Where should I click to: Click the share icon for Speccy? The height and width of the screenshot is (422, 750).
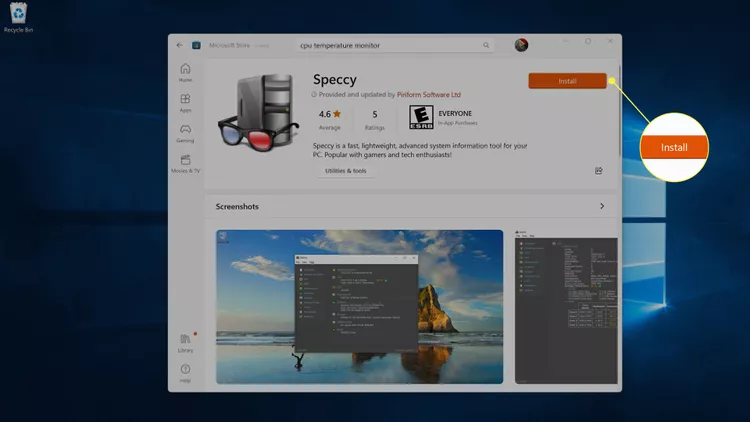598,171
